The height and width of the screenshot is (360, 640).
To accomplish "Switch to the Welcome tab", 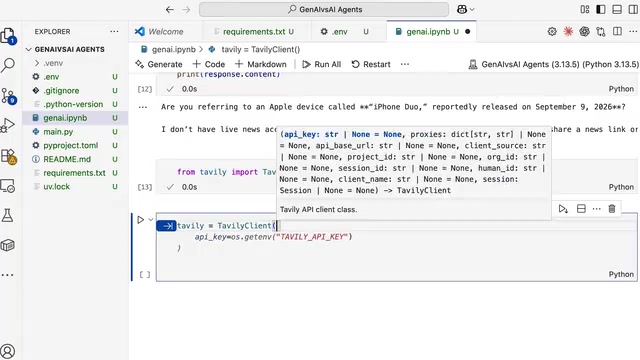I will click(x=165, y=31).
